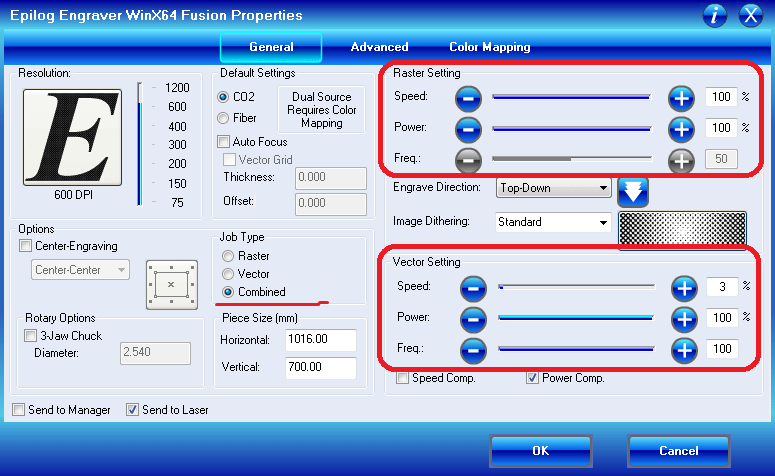The width and height of the screenshot is (775, 476).
Task: Increase Vector Speed with plus button
Action: coord(684,289)
